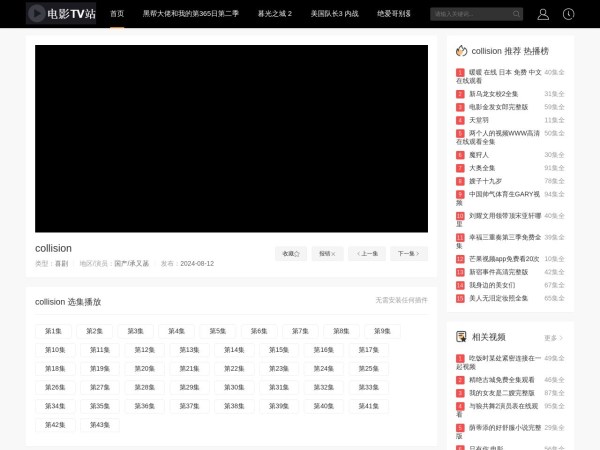Click the flame icon beside 热播榜
The height and width of the screenshot is (450, 600).
coord(461,51)
